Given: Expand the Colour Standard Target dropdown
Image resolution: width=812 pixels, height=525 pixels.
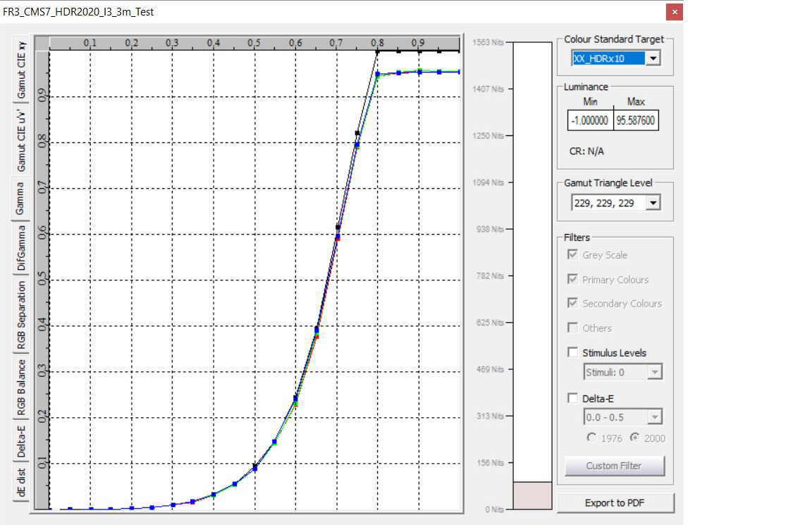Looking at the screenshot, I should 653,58.
